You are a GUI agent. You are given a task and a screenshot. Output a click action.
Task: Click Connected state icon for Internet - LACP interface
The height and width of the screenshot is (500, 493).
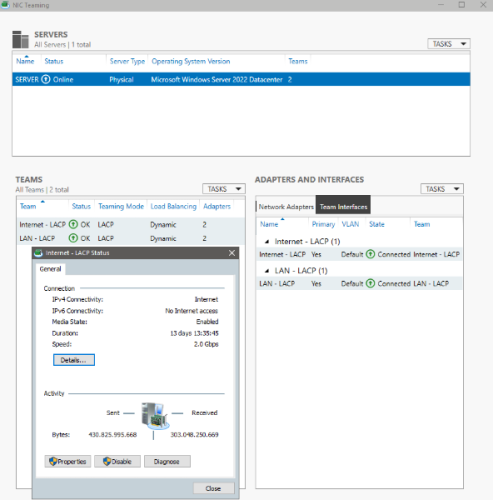point(370,254)
